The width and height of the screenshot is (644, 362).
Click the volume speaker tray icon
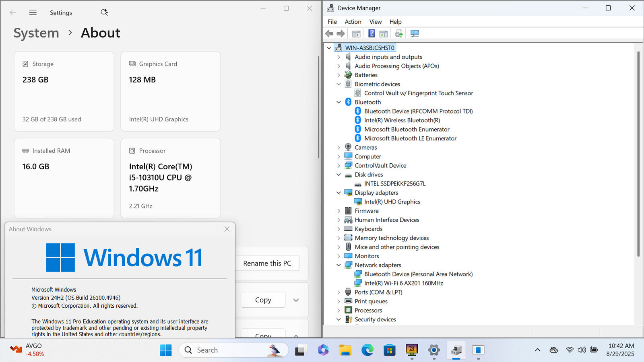click(582, 350)
